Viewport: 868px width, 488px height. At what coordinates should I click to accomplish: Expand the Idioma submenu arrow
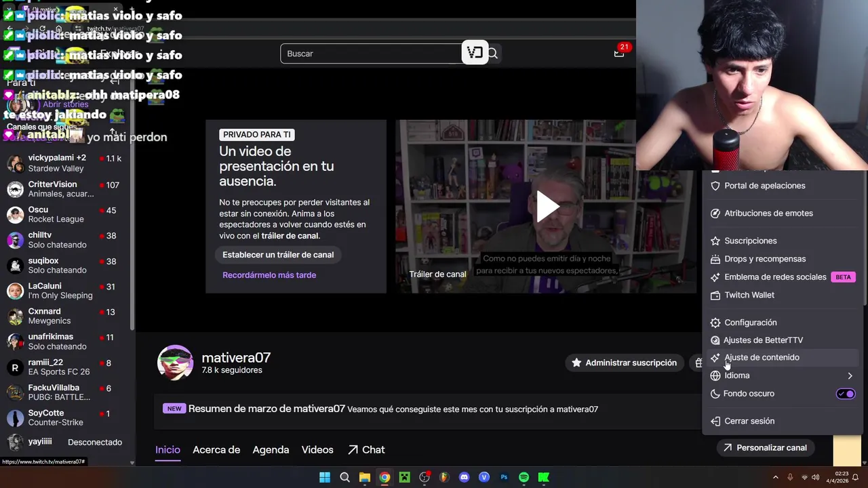[850, 375]
